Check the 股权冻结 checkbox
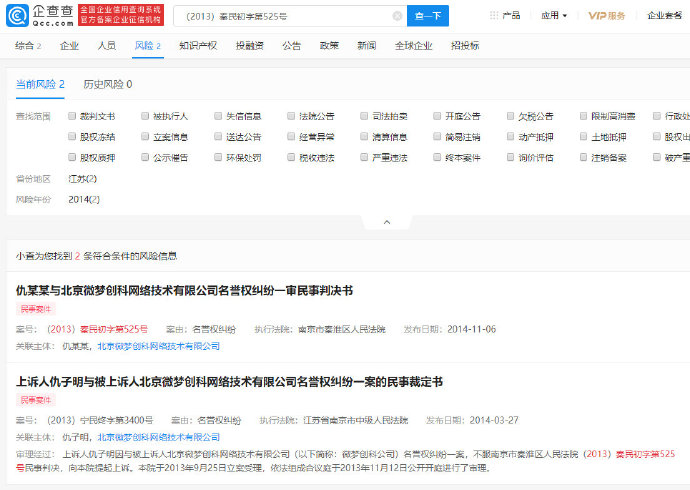 click(72, 137)
